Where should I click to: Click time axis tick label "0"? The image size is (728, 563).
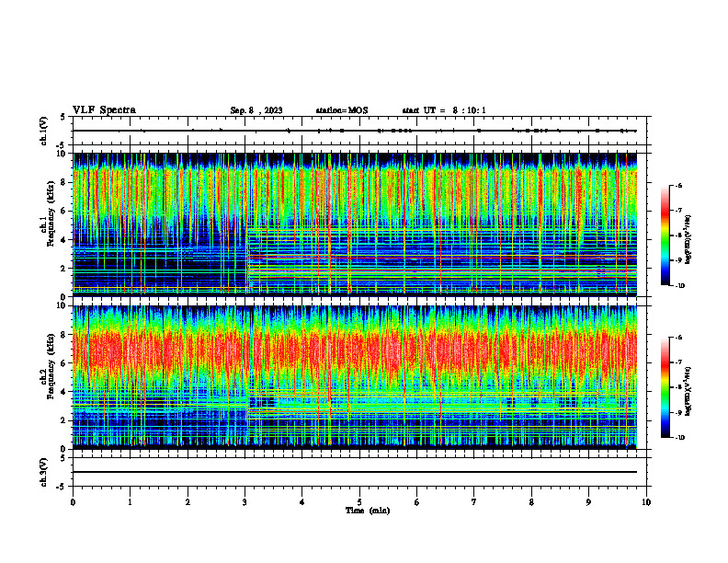(73, 502)
